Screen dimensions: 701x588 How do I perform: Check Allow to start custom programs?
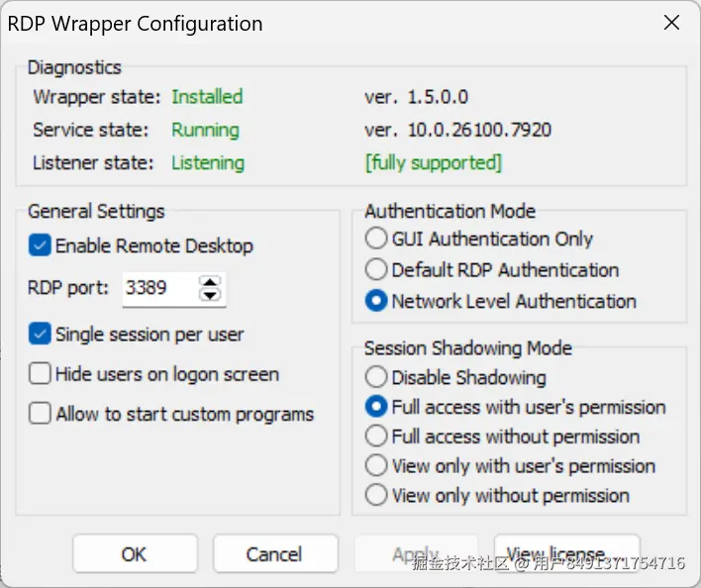40,414
